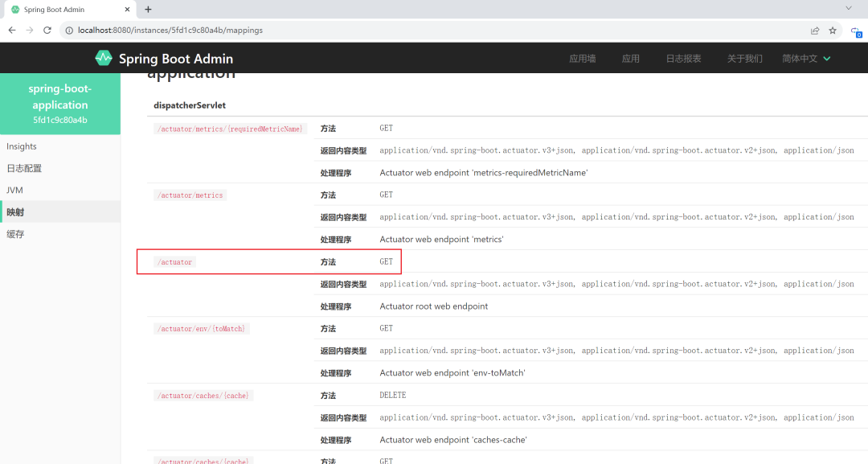Image resolution: width=868 pixels, height=464 pixels.
Task: Click the share page icon
Action: (815, 31)
